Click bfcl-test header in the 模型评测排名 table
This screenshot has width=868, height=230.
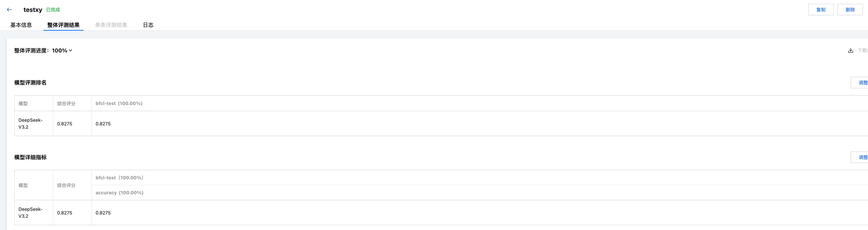[x=119, y=103]
